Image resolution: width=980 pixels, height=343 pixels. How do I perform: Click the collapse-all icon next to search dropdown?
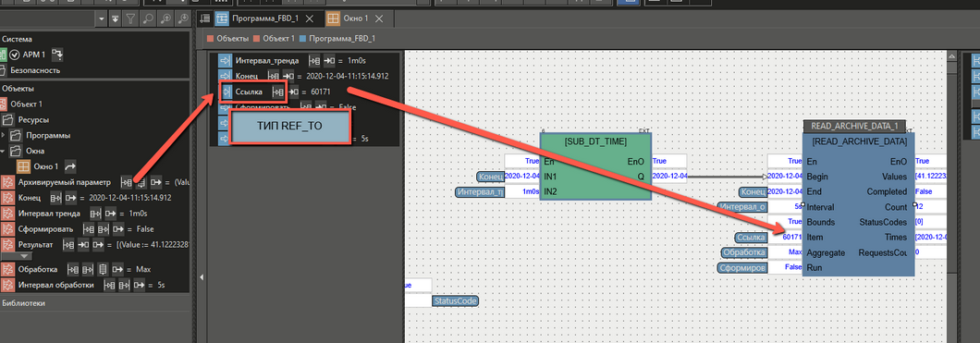tap(115, 18)
